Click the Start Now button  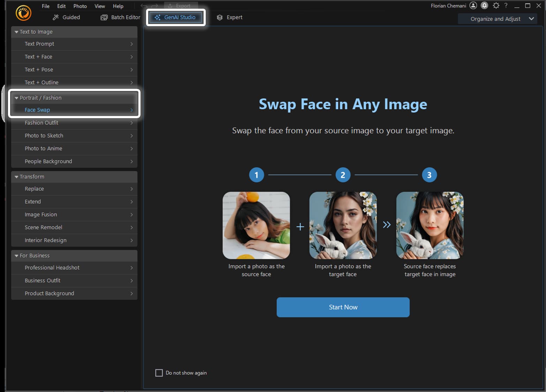tap(343, 307)
